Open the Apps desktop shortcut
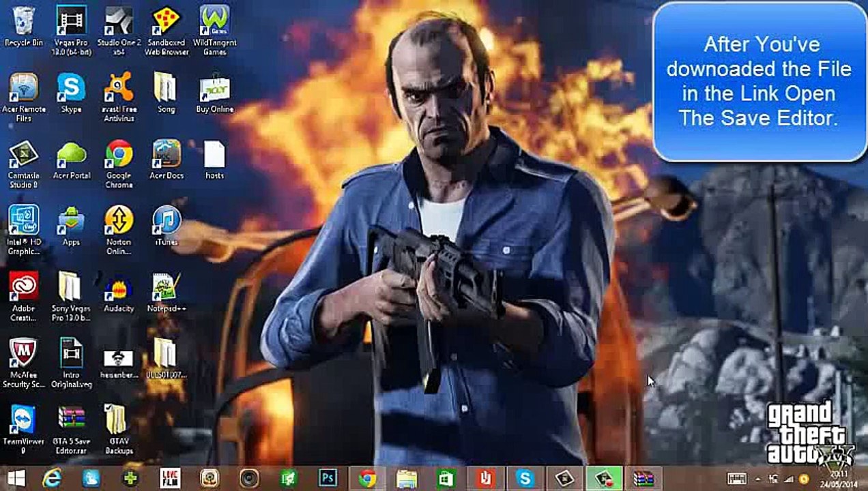 coord(71,226)
